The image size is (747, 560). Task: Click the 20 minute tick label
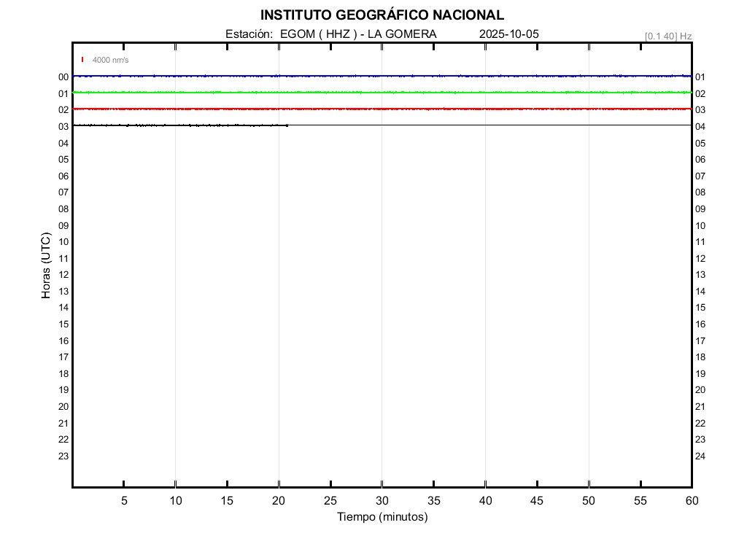[279, 500]
